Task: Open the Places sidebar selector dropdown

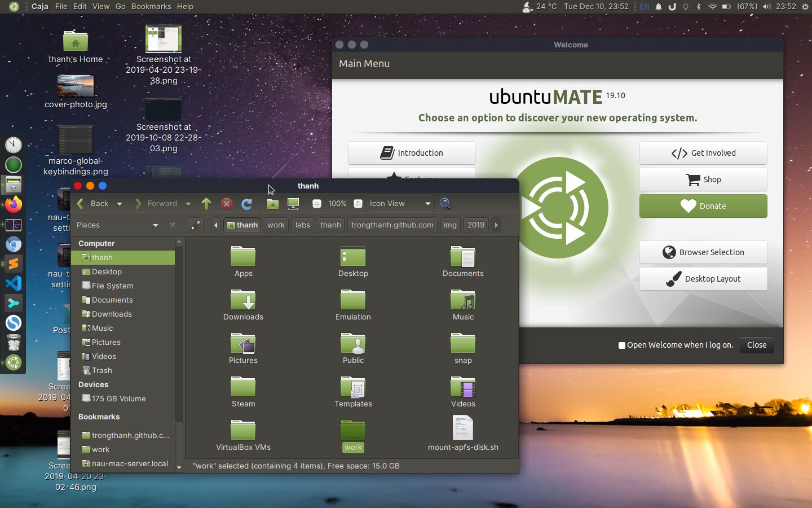Action: 155,225
